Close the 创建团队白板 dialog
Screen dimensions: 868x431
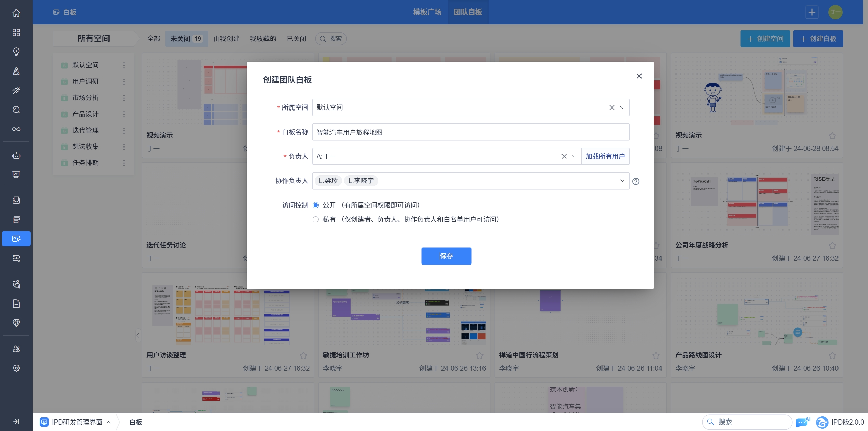pyautogui.click(x=639, y=76)
